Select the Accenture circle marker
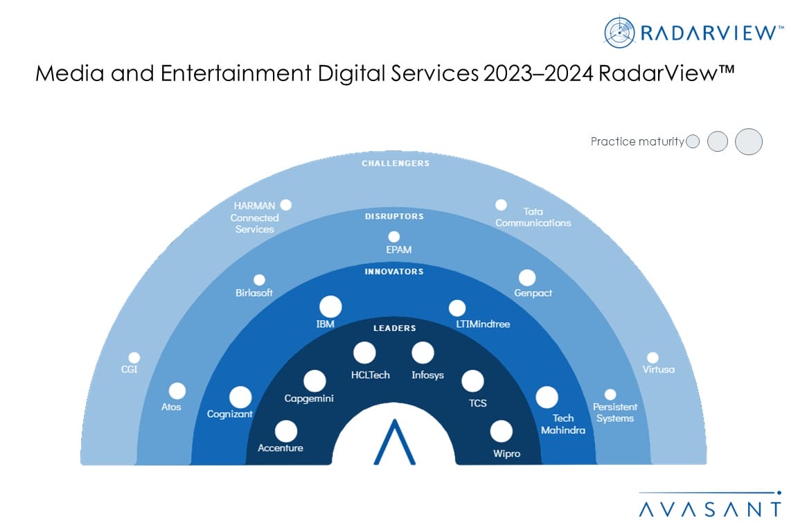The image size is (798, 532). click(x=285, y=431)
